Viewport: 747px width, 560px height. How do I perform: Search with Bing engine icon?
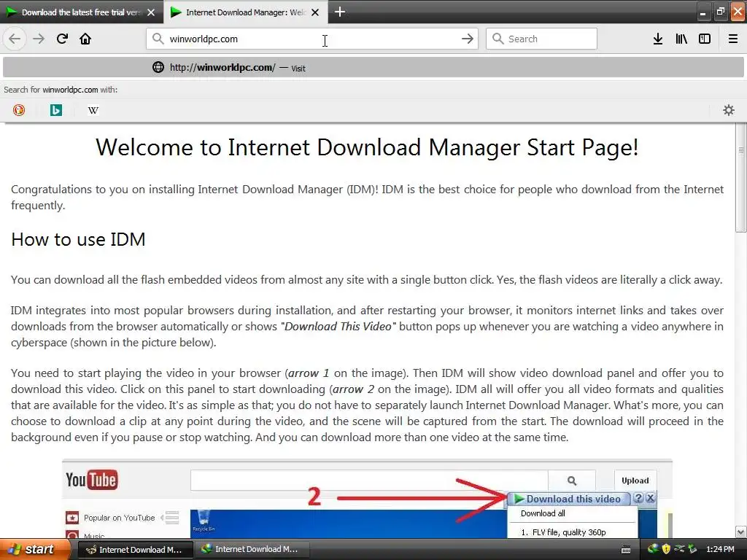[55, 110]
